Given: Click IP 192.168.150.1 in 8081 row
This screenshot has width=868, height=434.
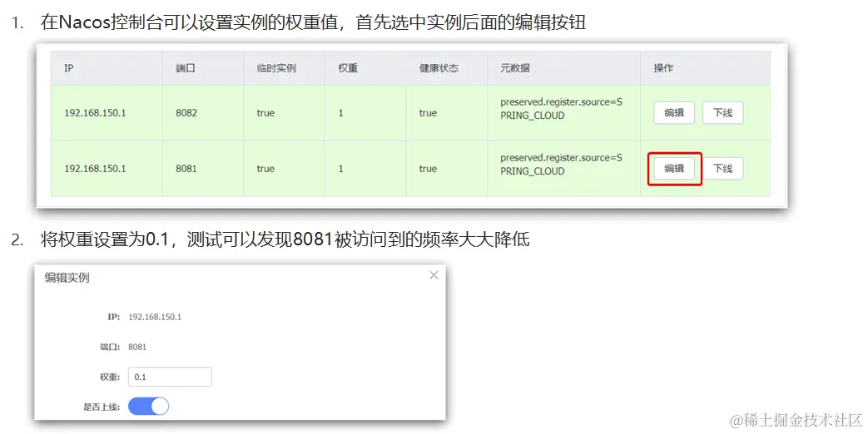Looking at the screenshot, I should point(95,169).
